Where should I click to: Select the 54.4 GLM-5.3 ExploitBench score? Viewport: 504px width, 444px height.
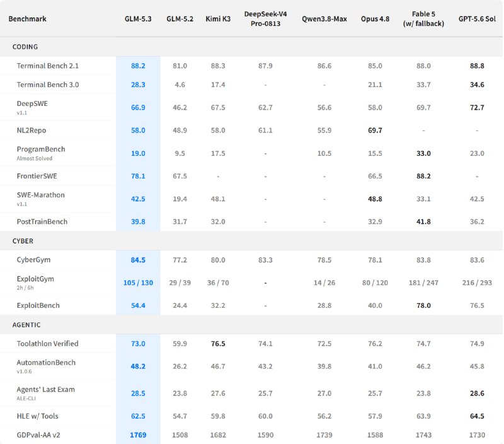pos(138,305)
